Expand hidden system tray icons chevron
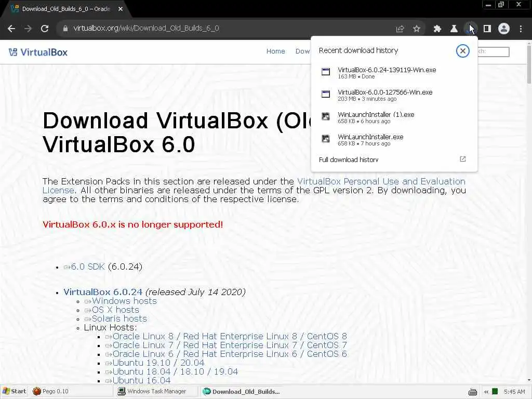 (x=486, y=392)
